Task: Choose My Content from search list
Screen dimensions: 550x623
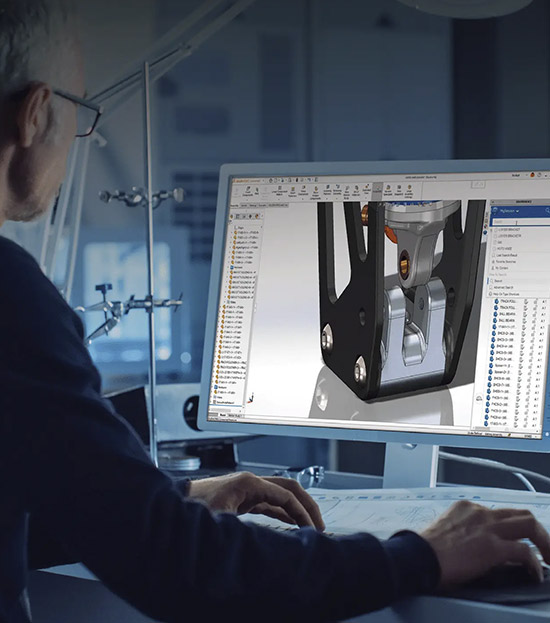Action: point(501,268)
